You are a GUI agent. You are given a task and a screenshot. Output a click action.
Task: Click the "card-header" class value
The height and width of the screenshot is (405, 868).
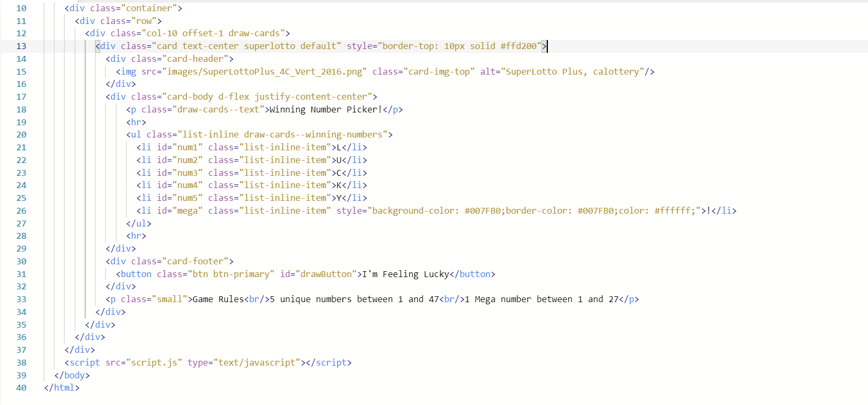click(195, 59)
